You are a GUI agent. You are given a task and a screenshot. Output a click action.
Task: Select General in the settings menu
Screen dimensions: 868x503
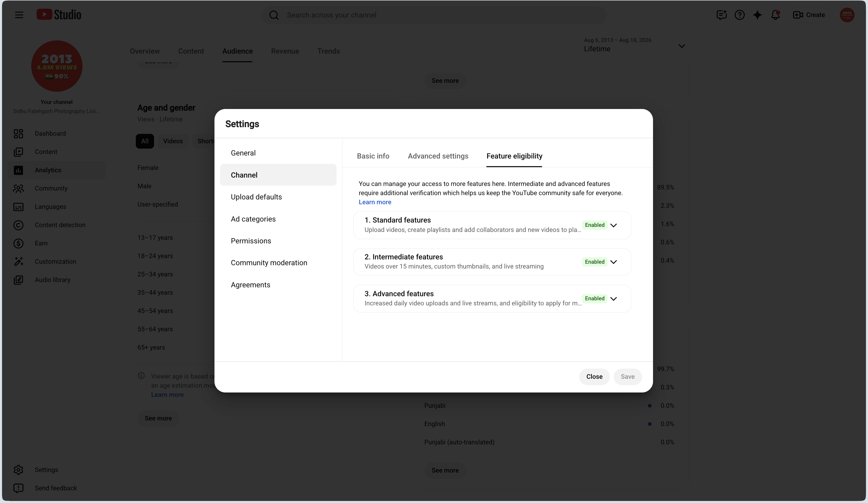(278, 153)
